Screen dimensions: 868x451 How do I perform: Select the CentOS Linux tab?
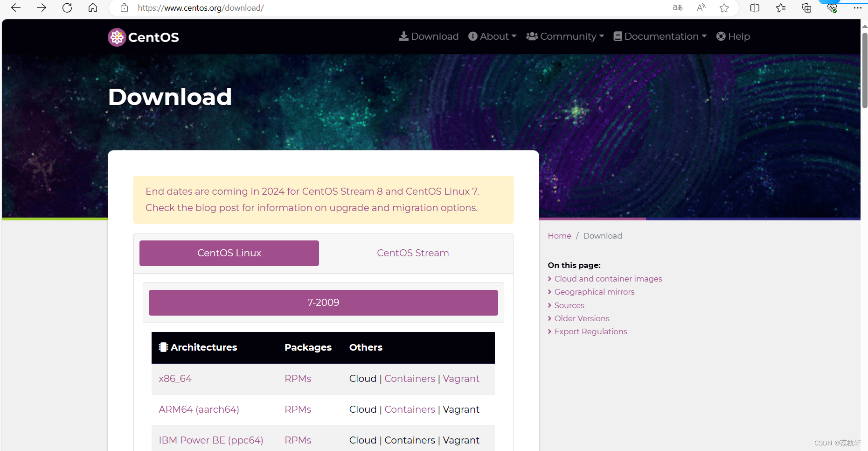click(229, 253)
